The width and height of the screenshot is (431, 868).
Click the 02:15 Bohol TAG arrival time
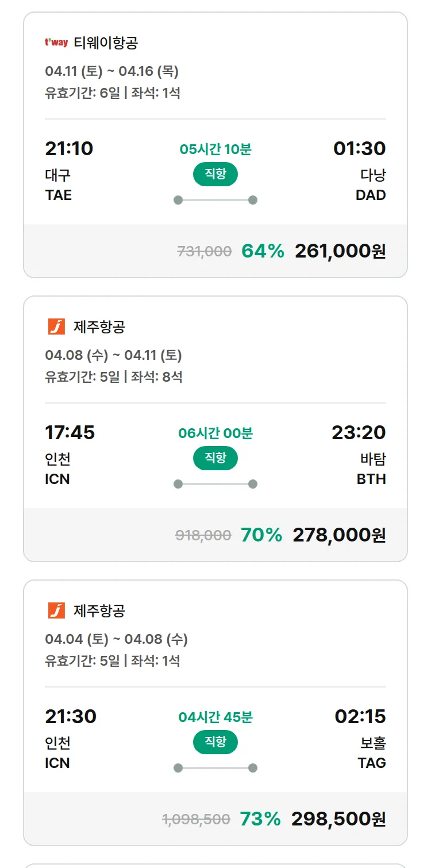click(x=360, y=716)
